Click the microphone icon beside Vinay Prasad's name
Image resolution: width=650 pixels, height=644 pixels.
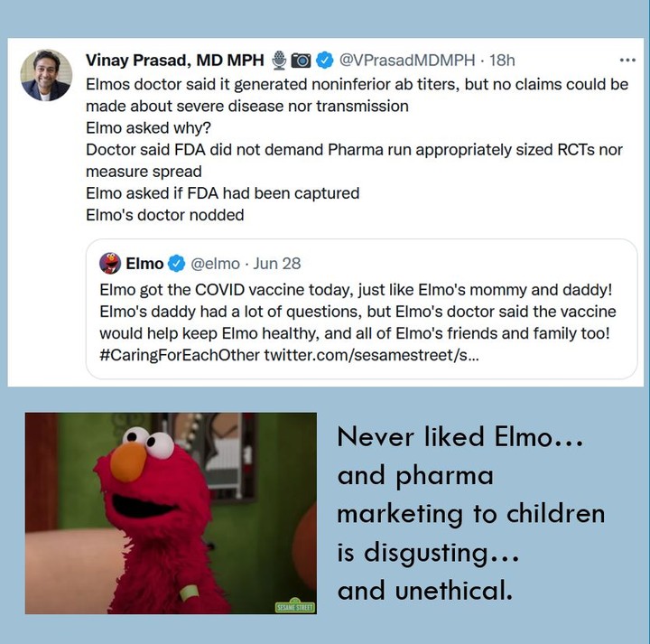(x=279, y=61)
